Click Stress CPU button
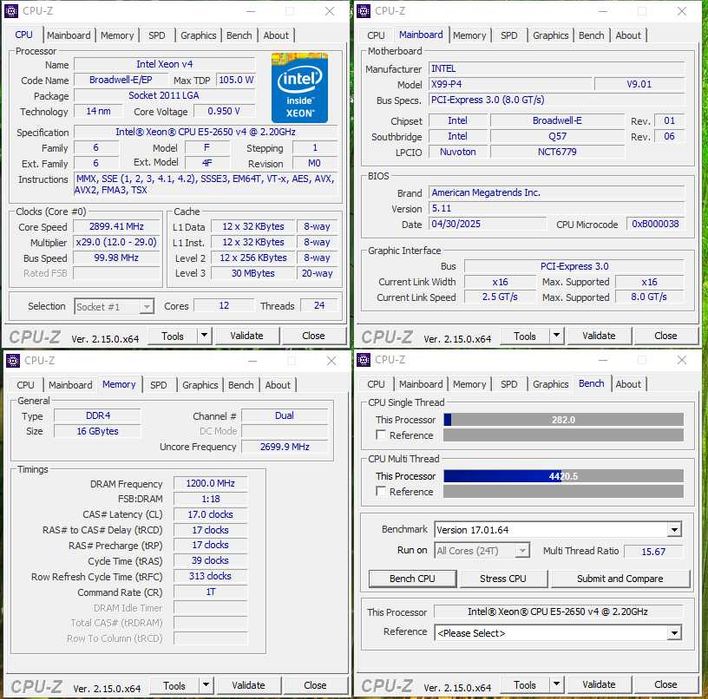 click(503, 578)
